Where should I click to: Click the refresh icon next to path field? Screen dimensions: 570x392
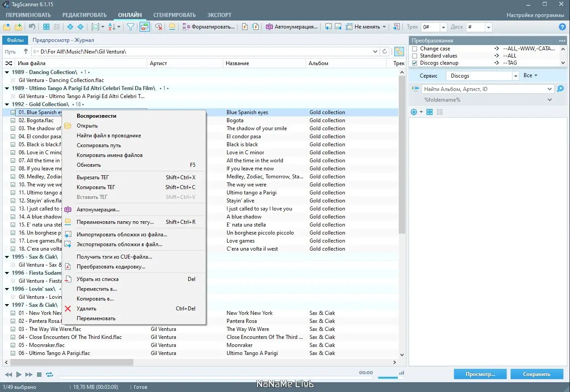[384, 51]
